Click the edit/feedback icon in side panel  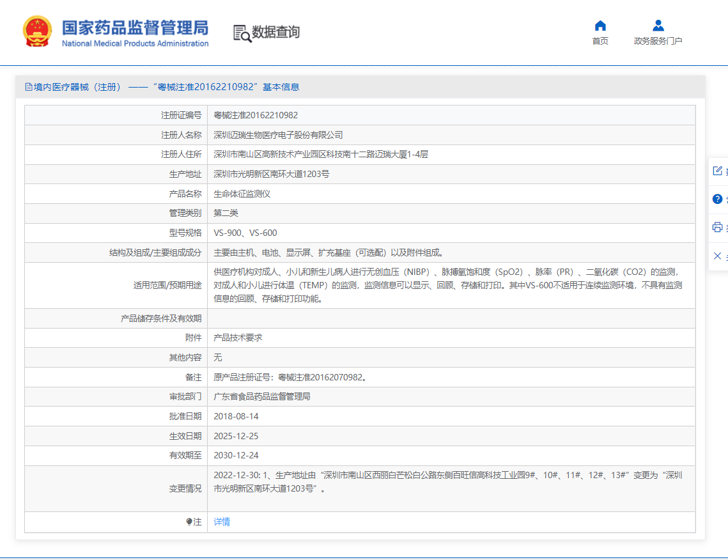pyautogui.click(x=717, y=171)
